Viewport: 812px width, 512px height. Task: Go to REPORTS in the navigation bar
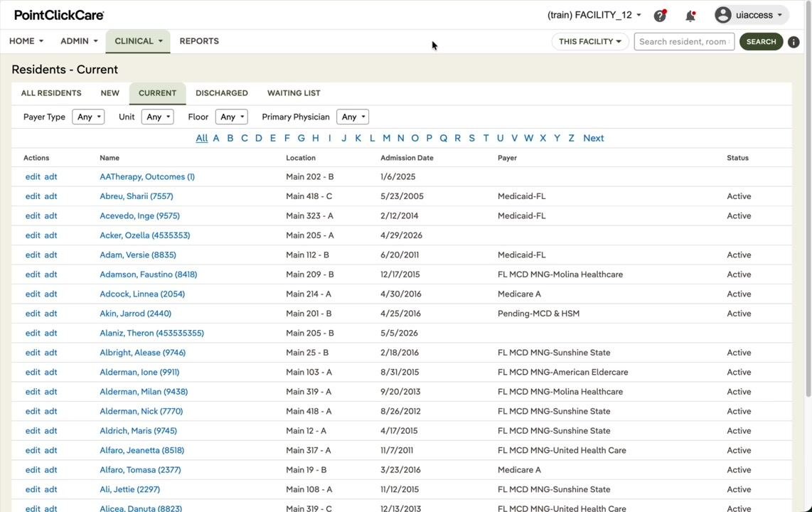[199, 41]
